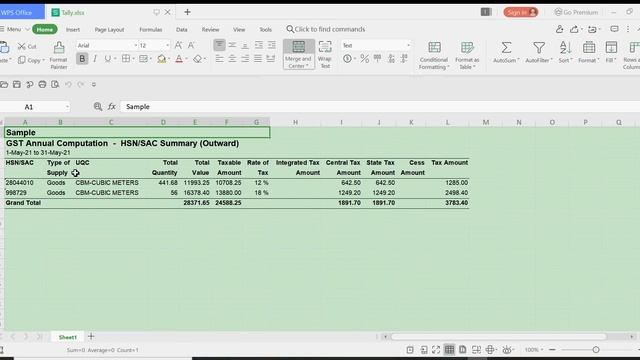Click the horizontal scrollbar
Screen dimensions: 640x360
(499, 337)
